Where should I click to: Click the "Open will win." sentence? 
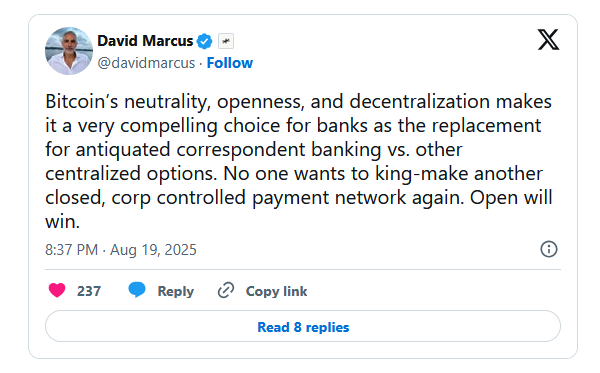tap(298, 209)
